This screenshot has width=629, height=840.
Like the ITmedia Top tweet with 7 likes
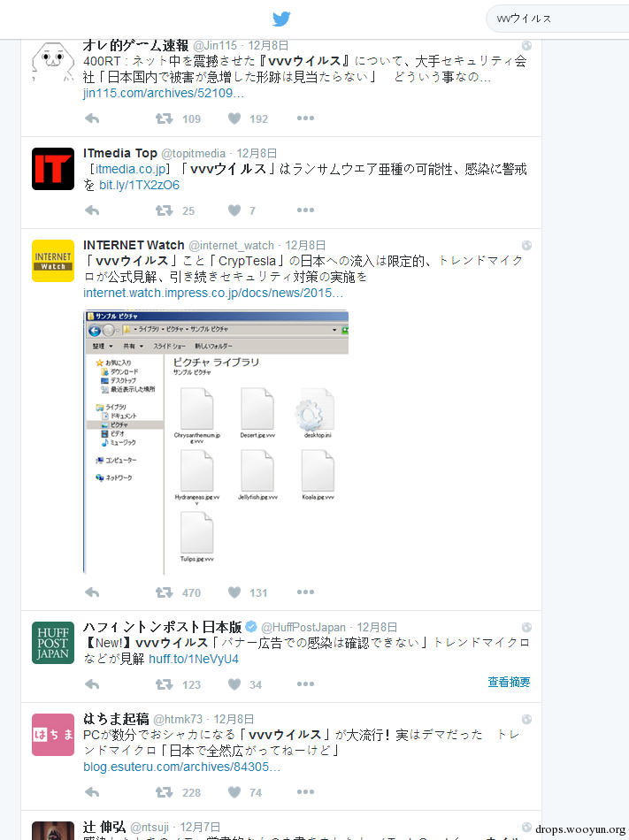pyautogui.click(x=234, y=210)
